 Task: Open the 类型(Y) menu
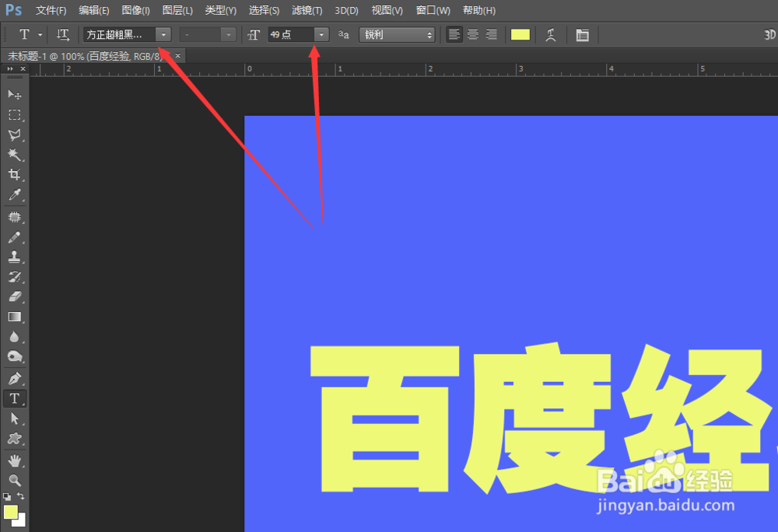point(220,10)
